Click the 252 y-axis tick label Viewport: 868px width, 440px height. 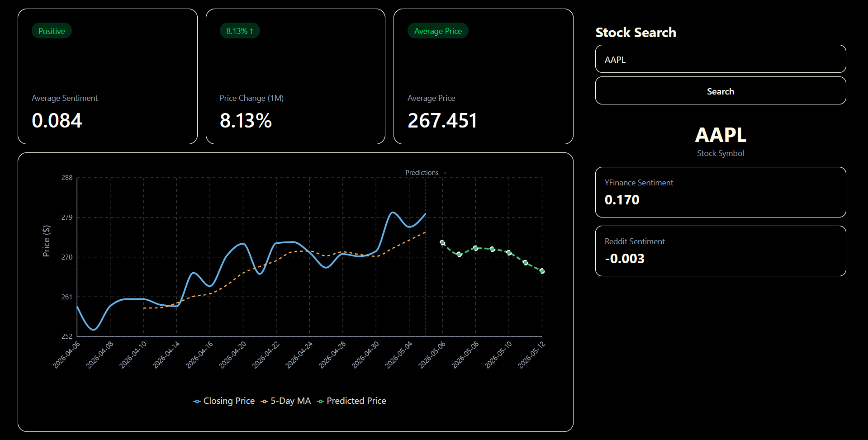pos(67,336)
